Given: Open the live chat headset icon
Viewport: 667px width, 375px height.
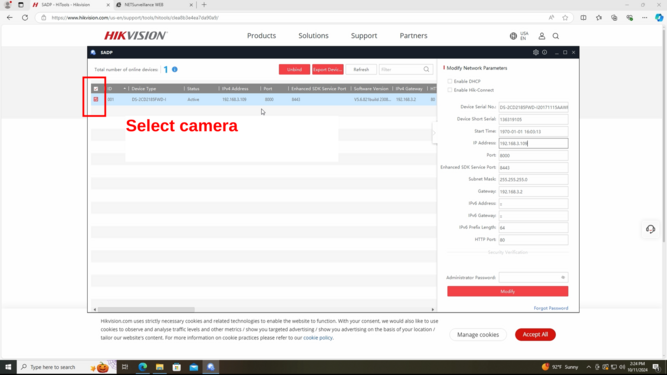Looking at the screenshot, I should click(650, 229).
